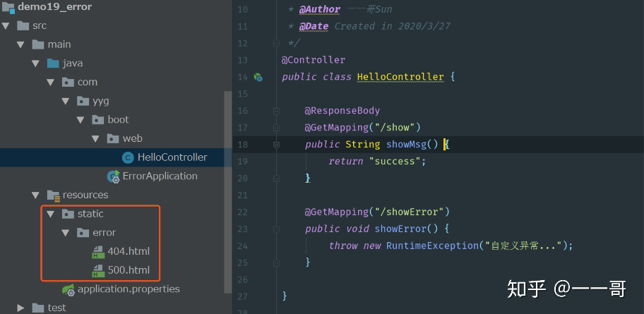
Task: Collapse the yyg package arrow
Action: pyautogui.click(x=66, y=101)
